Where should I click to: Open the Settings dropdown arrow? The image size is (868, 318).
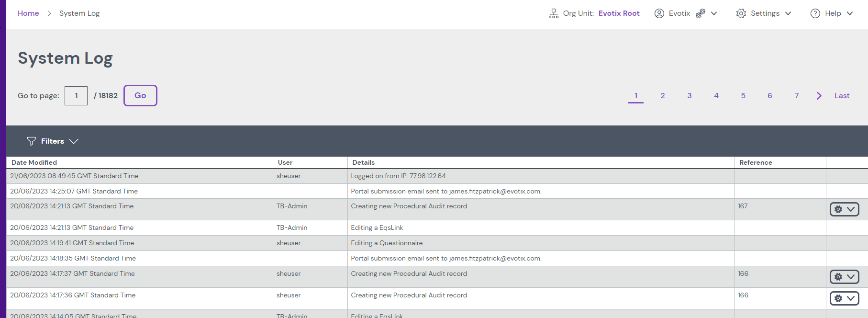(x=788, y=13)
